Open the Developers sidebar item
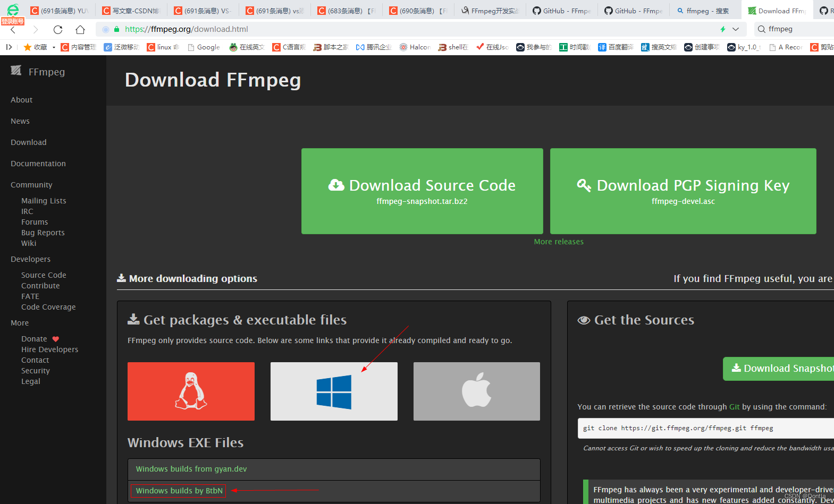 (30, 259)
